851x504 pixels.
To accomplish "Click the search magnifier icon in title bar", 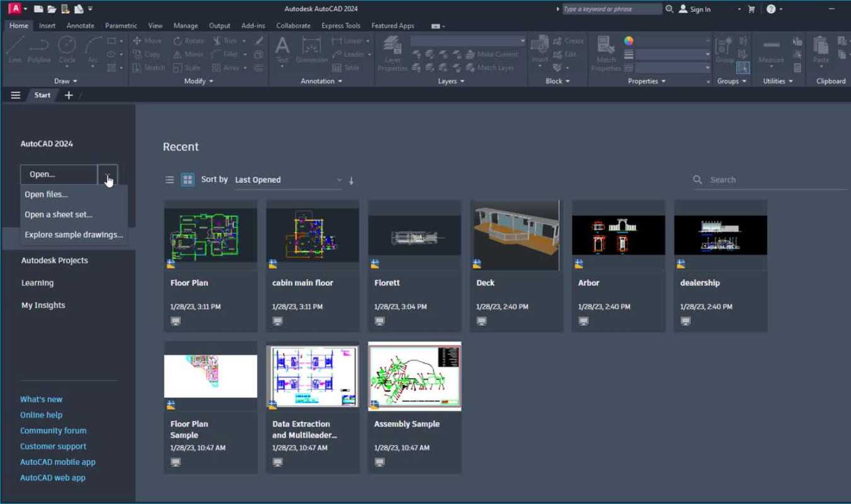I will pyautogui.click(x=669, y=9).
